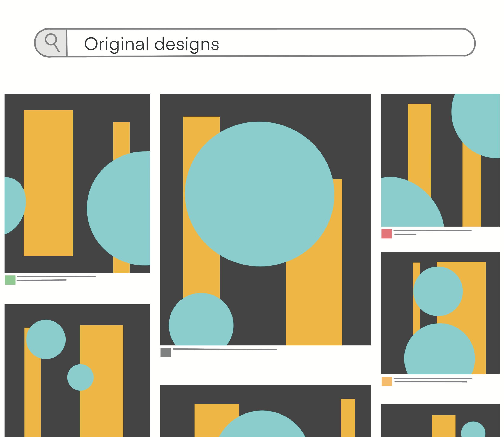Viewport: 504px width, 437px height.
Task: Open the design above the orange square
Action: point(440,313)
